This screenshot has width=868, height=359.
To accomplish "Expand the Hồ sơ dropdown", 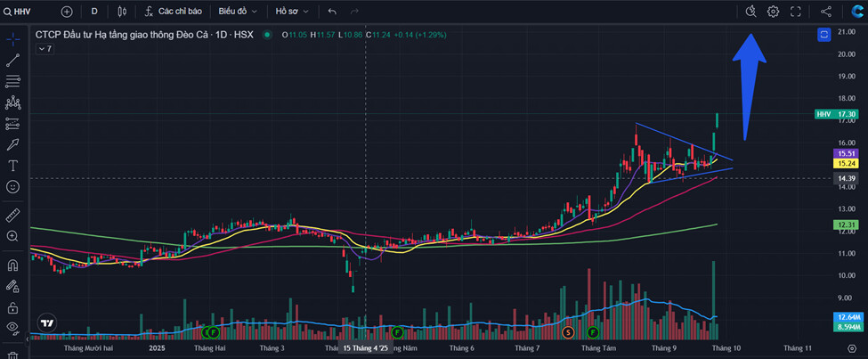I will pos(292,11).
